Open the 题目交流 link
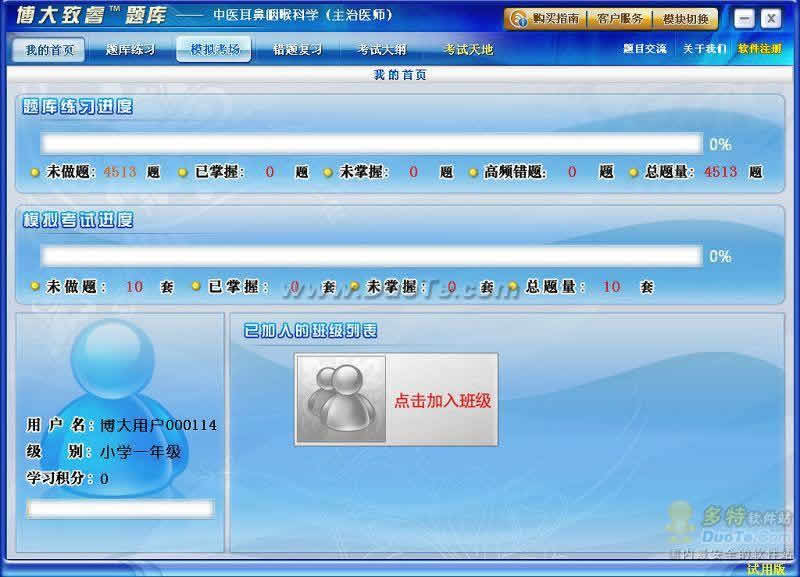 (x=645, y=48)
